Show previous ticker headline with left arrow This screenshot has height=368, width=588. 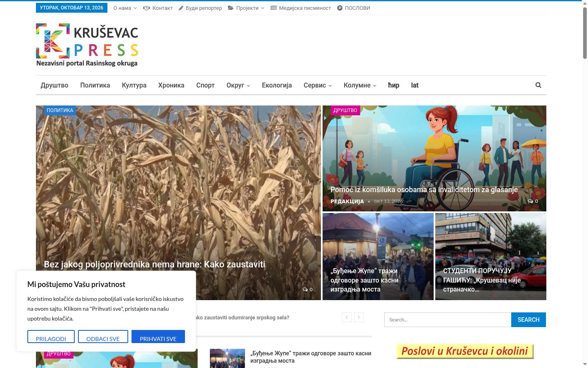(347, 317)
